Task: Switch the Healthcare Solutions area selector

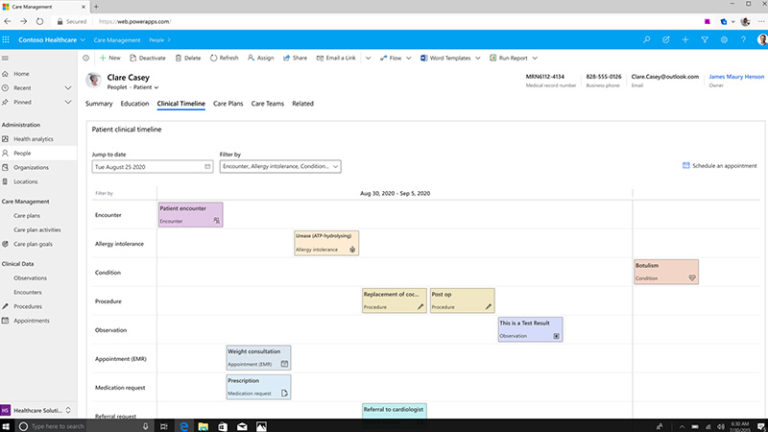Action: coord(38,410)
